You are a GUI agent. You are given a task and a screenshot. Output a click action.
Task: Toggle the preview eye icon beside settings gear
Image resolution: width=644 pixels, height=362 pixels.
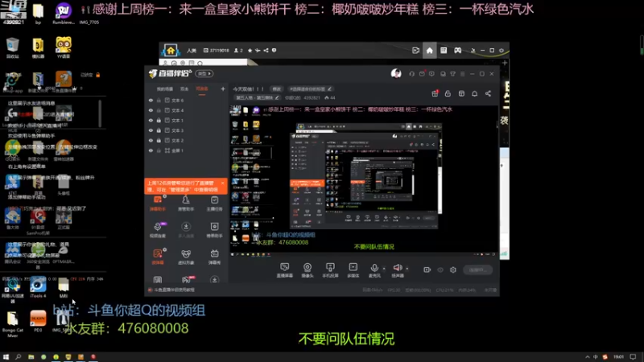440,269
